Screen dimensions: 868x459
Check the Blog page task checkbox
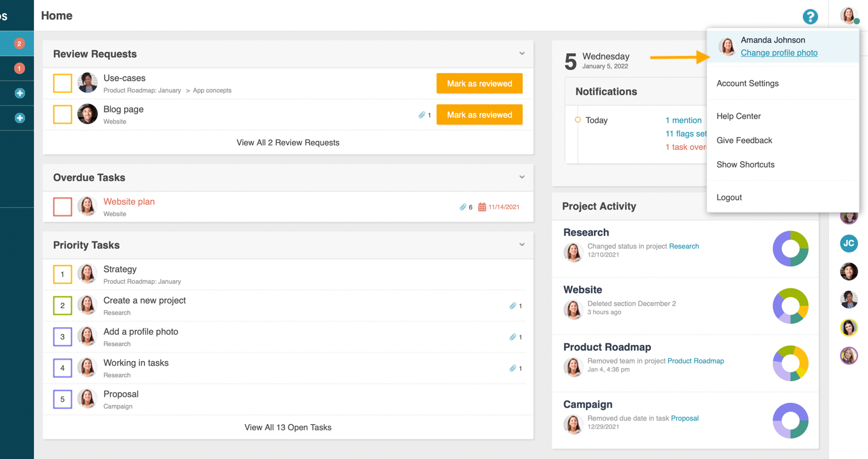click(x=62, y=114)
